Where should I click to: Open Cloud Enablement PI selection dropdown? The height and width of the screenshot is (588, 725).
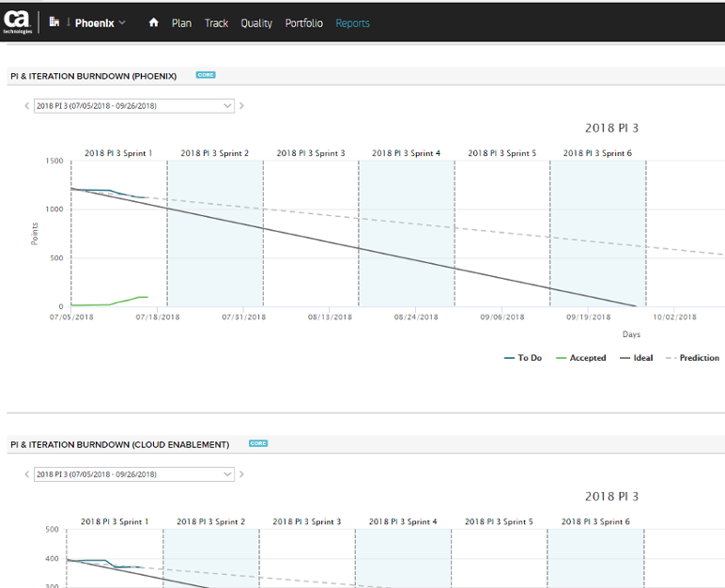(x=134, y=474)
